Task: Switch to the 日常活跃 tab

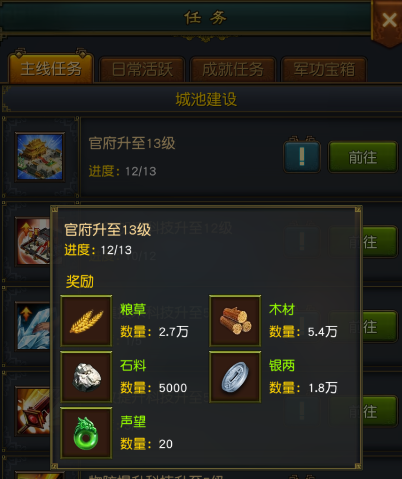Action: [142, 69]
